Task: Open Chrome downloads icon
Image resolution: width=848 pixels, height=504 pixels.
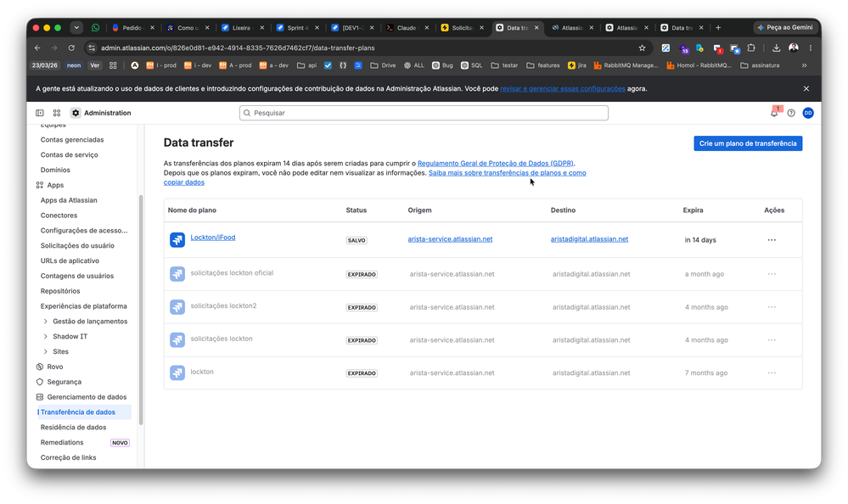Action: 776,48
